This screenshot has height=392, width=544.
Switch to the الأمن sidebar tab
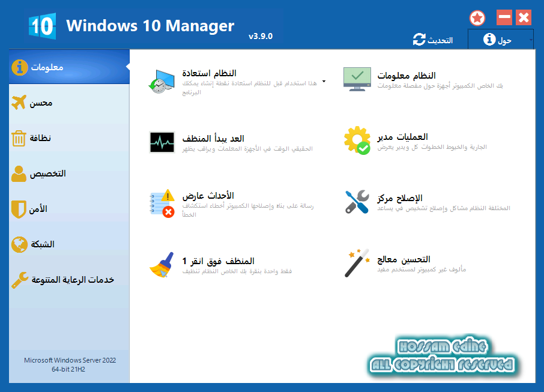click(x=69, y=209)
